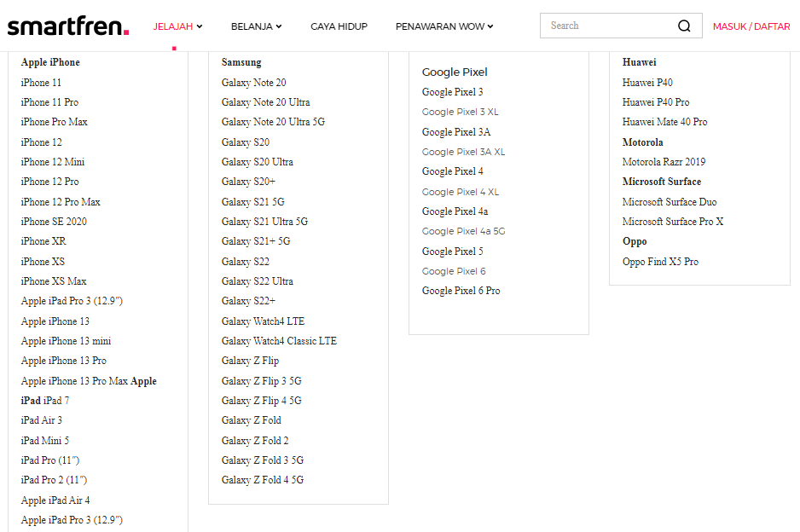Image resolution: width=800 pixels, height=532 pixels.
Task: Open Motorola Razr 2019 entry
Action: point(664,162)
